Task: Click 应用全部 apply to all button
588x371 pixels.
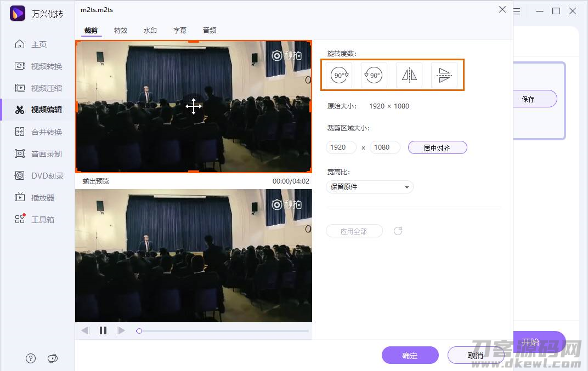Action: (354, 231)
